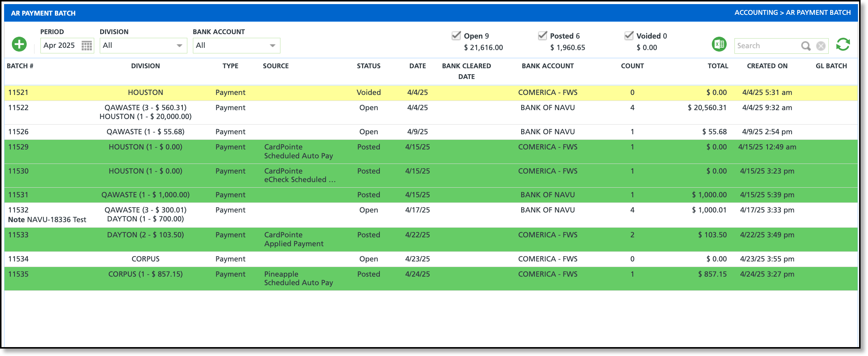Click the Voided status cell
This screenshot has width=868, height=356.
(x=369, y=92)
